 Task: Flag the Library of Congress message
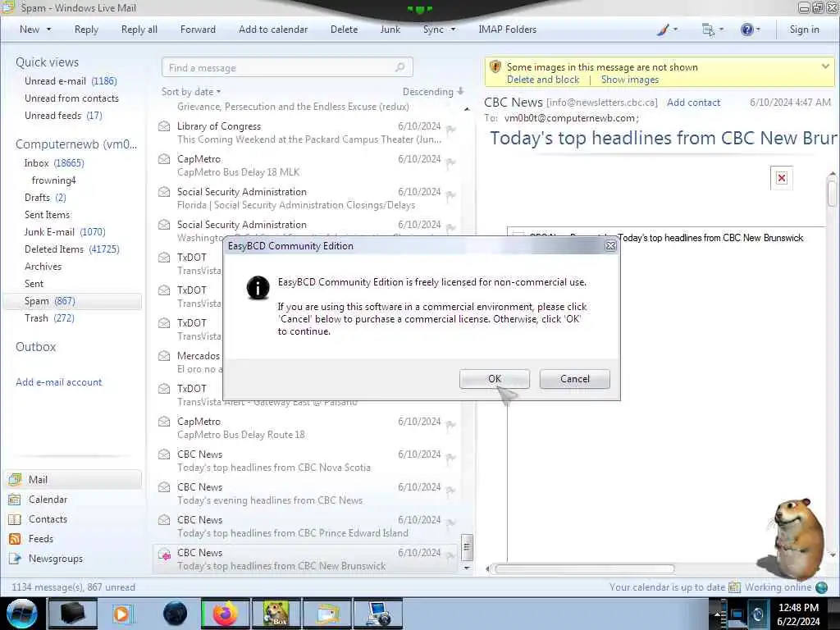click(450, 129)
